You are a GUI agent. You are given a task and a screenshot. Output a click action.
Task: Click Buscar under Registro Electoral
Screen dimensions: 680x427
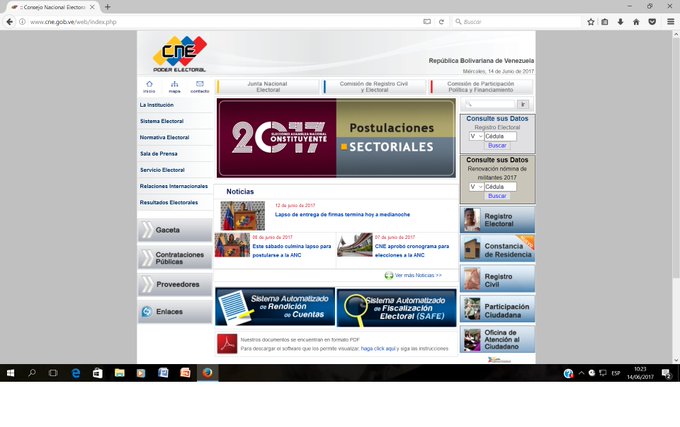click(497, 146)
